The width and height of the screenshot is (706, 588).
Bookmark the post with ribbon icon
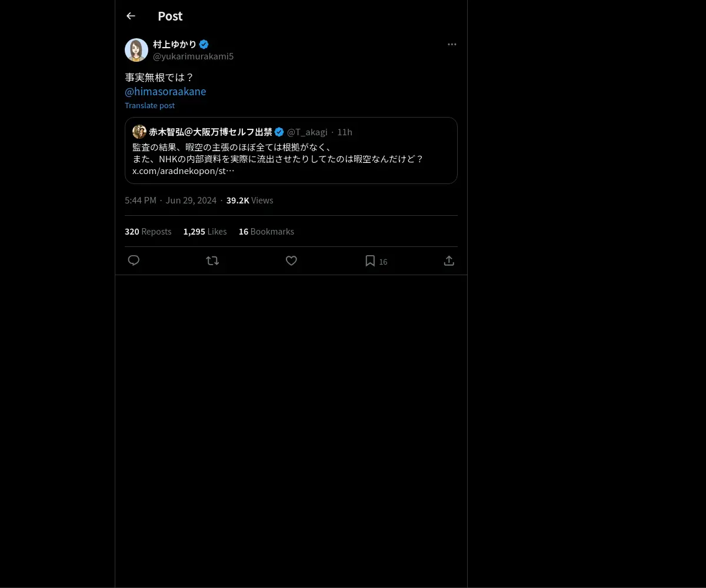370,260
